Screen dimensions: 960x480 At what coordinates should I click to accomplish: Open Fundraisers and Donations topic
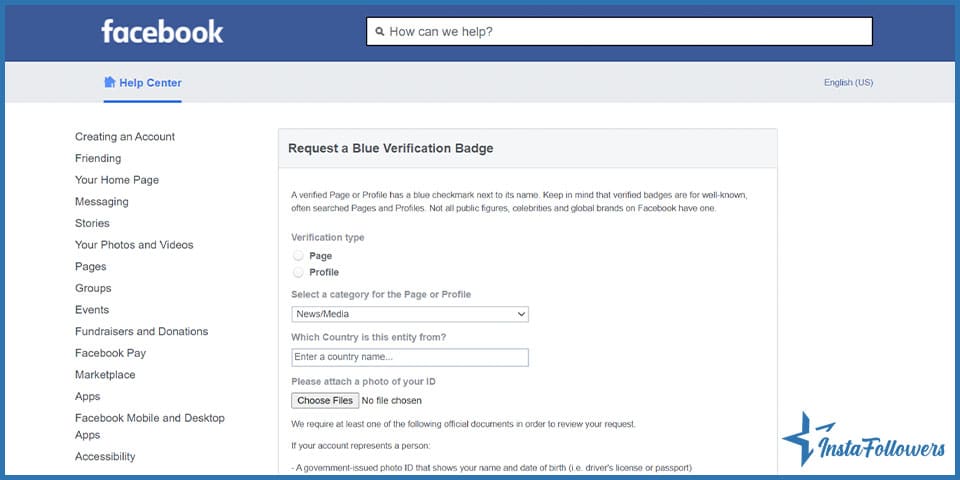141,331
